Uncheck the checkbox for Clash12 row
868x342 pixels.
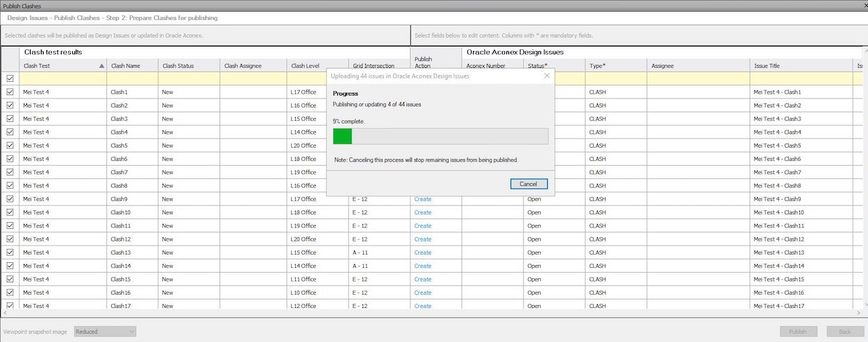point(10,239)
